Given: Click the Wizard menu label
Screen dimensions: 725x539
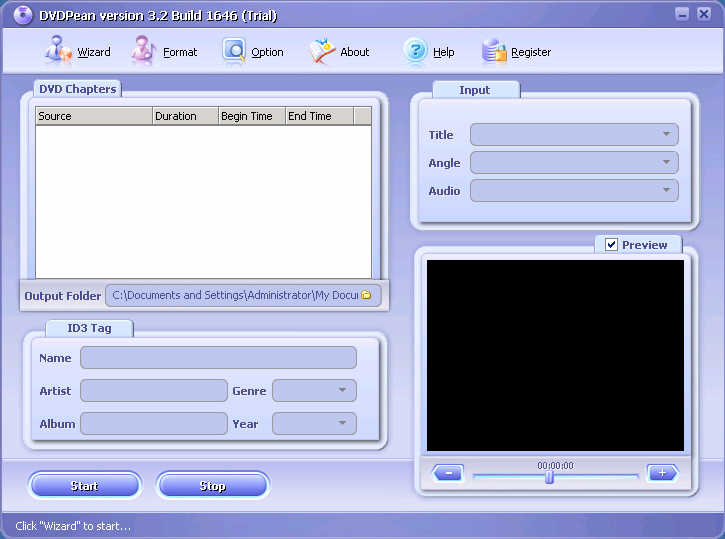Looking at the screenshot, I should [x=94, y=52].
